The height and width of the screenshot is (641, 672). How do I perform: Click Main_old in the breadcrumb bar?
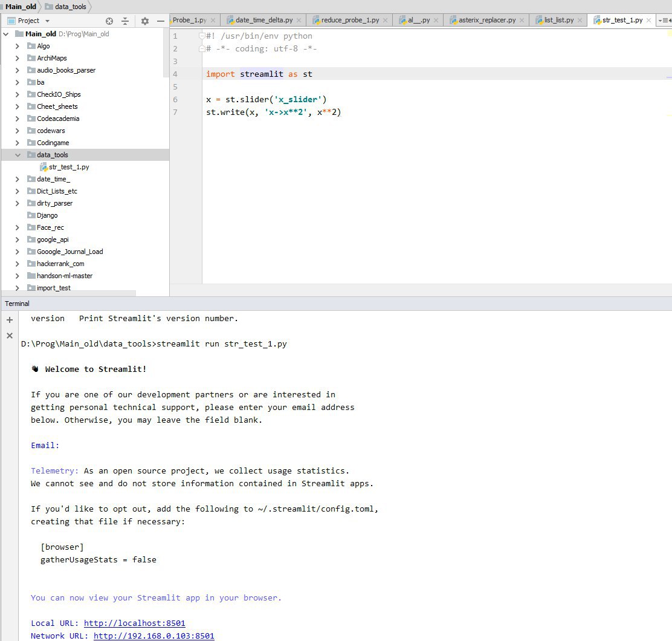click(21, 7)
